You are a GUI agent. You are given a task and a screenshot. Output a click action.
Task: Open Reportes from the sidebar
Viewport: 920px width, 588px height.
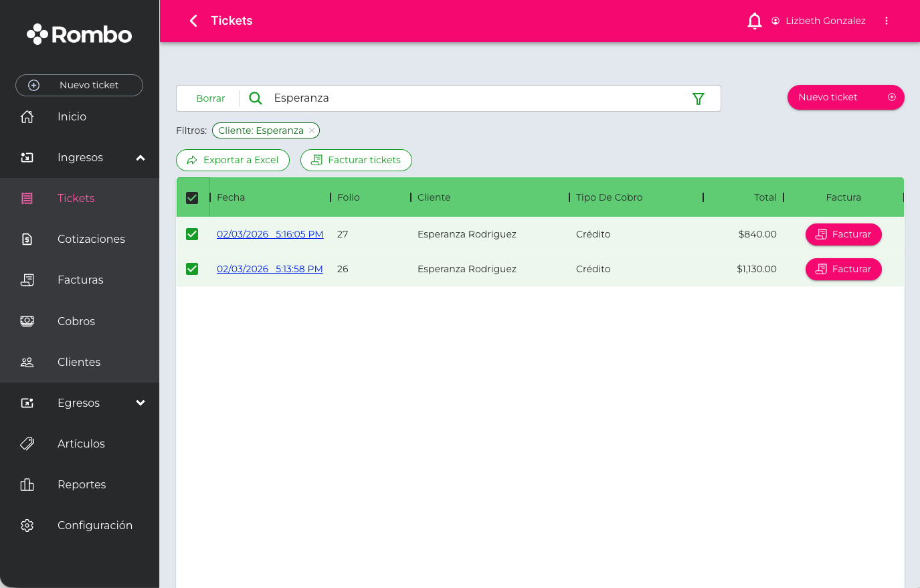click(x=82, y=484)
